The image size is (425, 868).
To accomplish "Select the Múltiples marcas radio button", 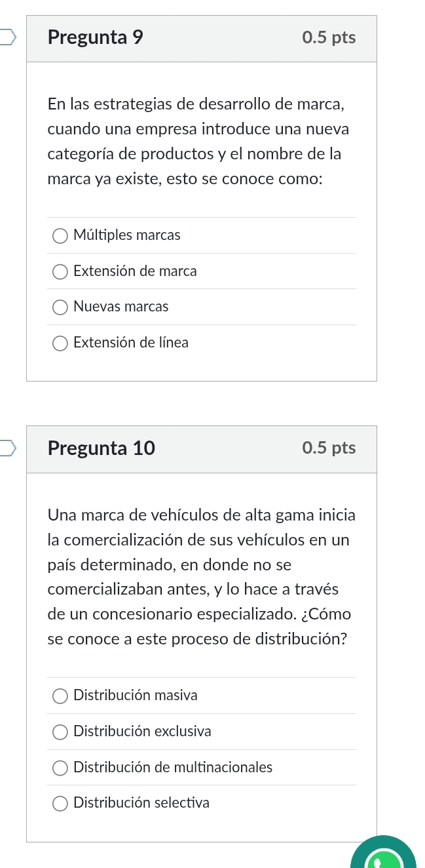I will (x=60, y=235).
